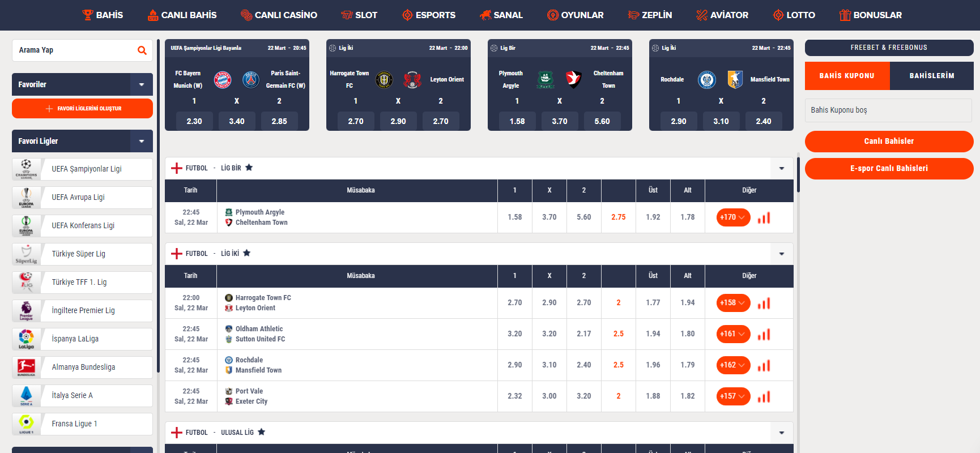Collapse the Futbol Lig Bir section
980x453 pixels.
pyautogui.click(x=782, y=168)
